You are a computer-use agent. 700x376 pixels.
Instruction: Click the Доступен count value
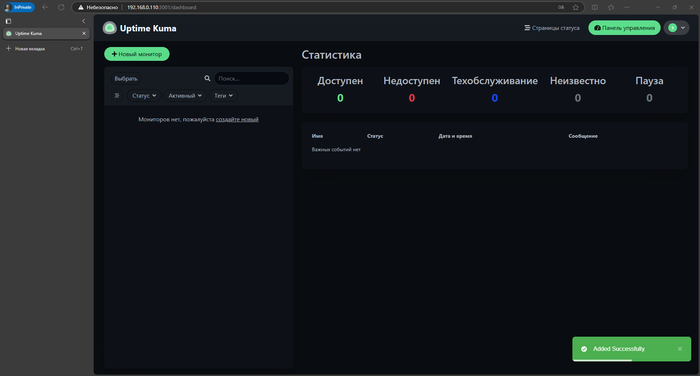[x=340, y=98]
